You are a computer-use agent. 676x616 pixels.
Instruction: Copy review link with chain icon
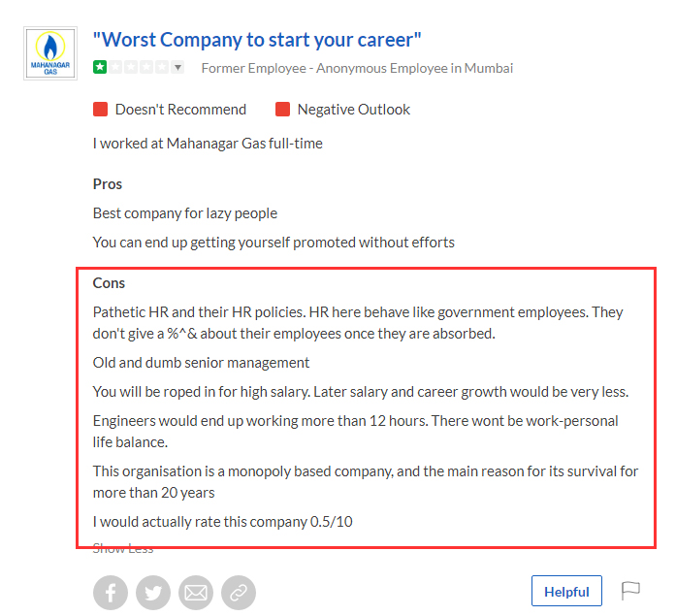[x=238, y=591]
